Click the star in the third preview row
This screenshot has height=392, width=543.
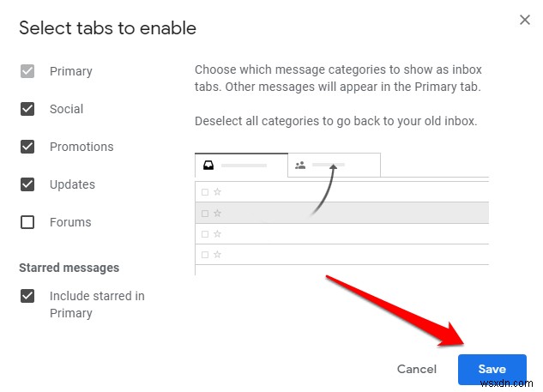(x=217, y=233)
